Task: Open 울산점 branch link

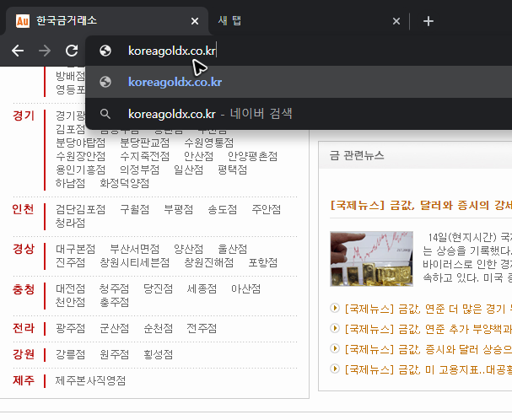Action: [233, 249]
